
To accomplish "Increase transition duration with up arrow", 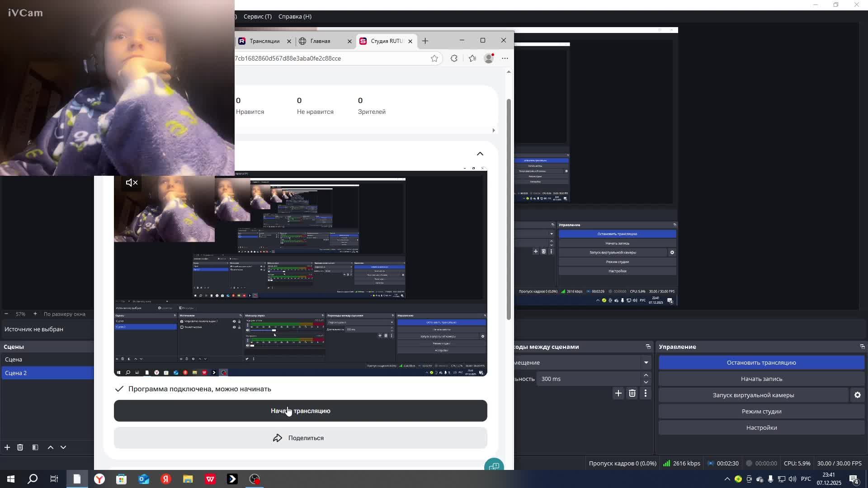I will 646,375.
